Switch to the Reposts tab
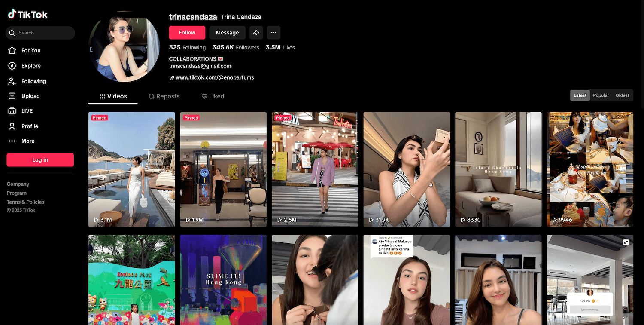This screenshot has height=325, width=644. pyautogui.click(x=164, y=96)
